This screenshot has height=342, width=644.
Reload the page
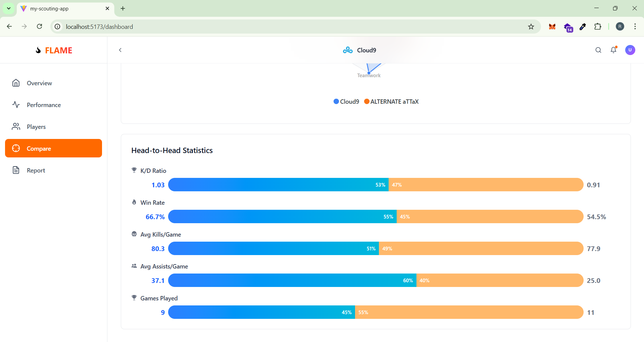pyautogui.click(x=39, y=27)
